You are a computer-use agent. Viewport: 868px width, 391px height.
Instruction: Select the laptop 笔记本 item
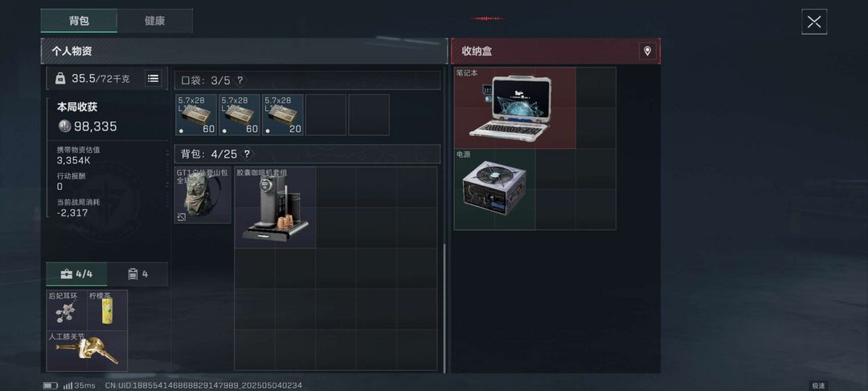[x=515, y=108]
